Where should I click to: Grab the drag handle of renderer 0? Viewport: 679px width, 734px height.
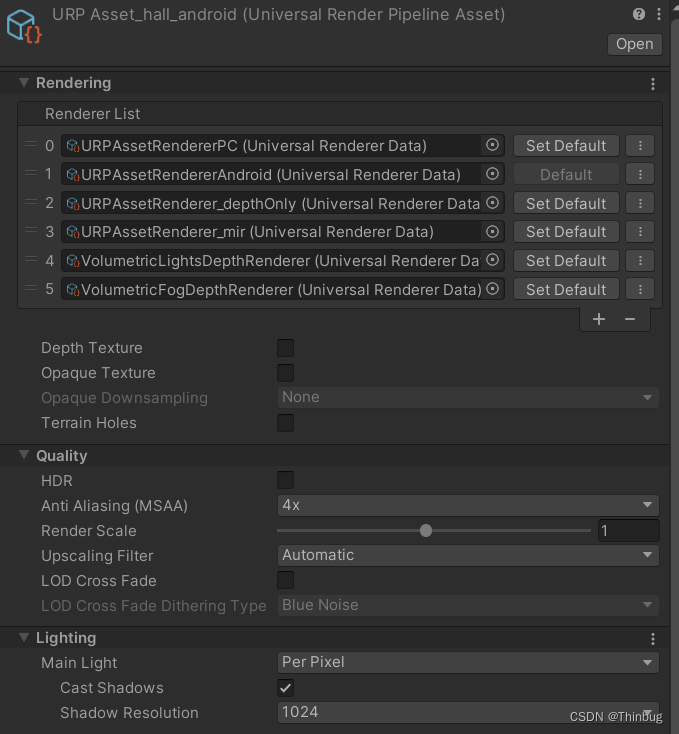click(x=31, y=144)
